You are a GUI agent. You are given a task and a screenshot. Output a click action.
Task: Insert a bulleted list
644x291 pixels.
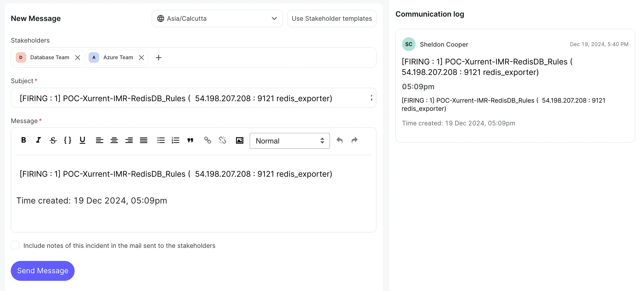(x=161, y=140)
